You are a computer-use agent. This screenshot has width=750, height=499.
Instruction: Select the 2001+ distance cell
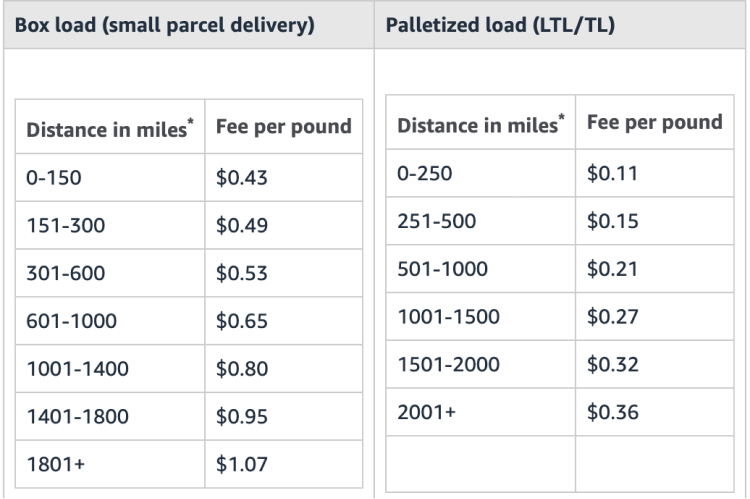(x=426, y=412)
